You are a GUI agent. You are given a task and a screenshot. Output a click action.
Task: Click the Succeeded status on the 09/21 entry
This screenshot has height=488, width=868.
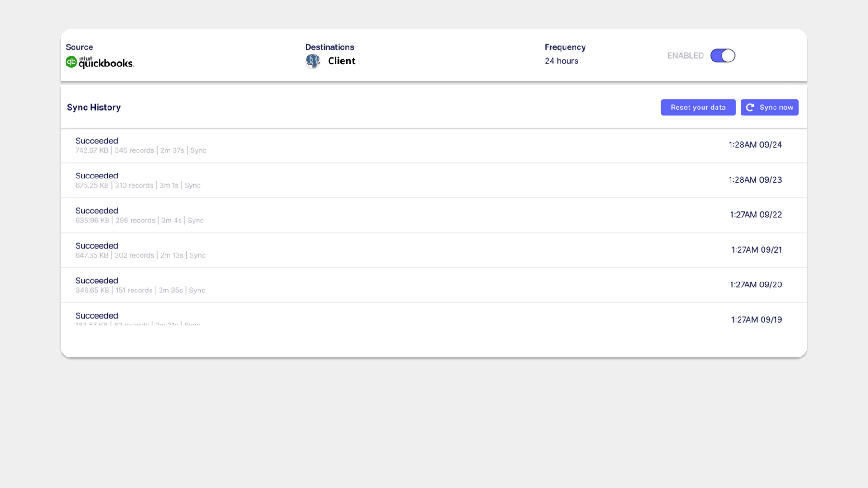point(97,245)
